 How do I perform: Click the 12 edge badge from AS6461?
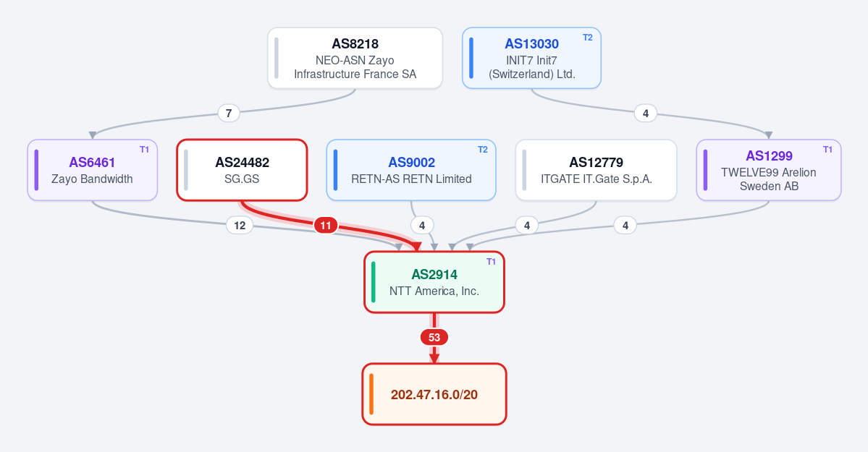pos(240,225)
